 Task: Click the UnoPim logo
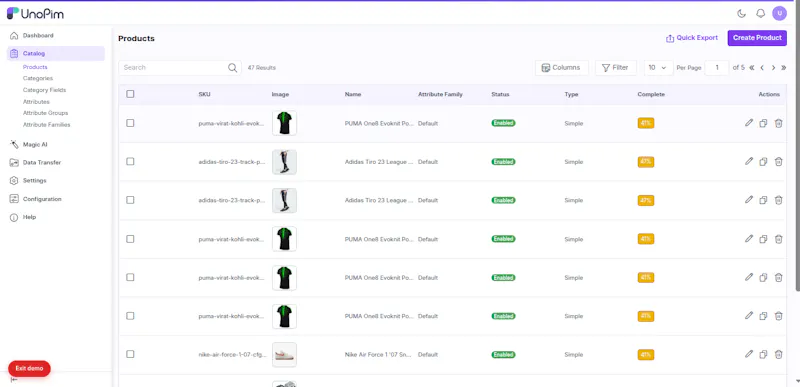pyautogui.click(x=35, y=14)
